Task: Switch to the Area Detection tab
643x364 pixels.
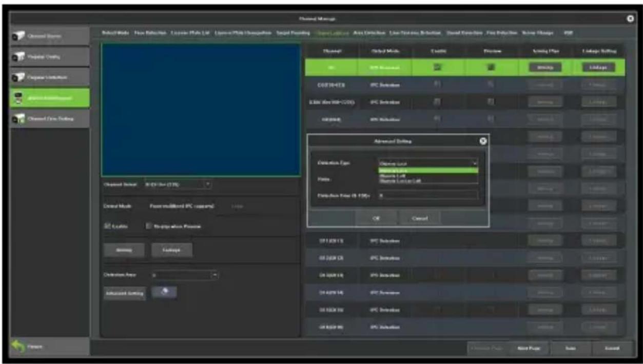Action: pyautogui.click(x=369, y=33)
